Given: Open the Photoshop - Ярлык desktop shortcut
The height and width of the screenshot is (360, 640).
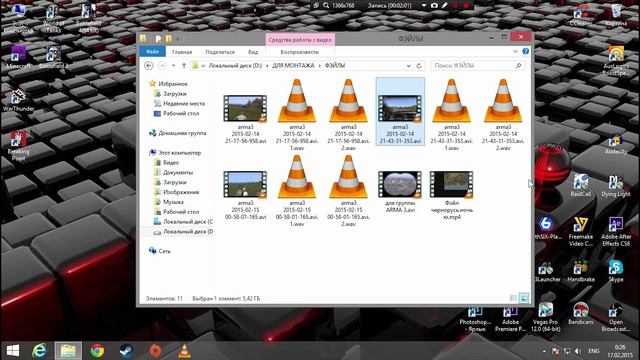Looking at the screenshot, I should tap(475, 319).
